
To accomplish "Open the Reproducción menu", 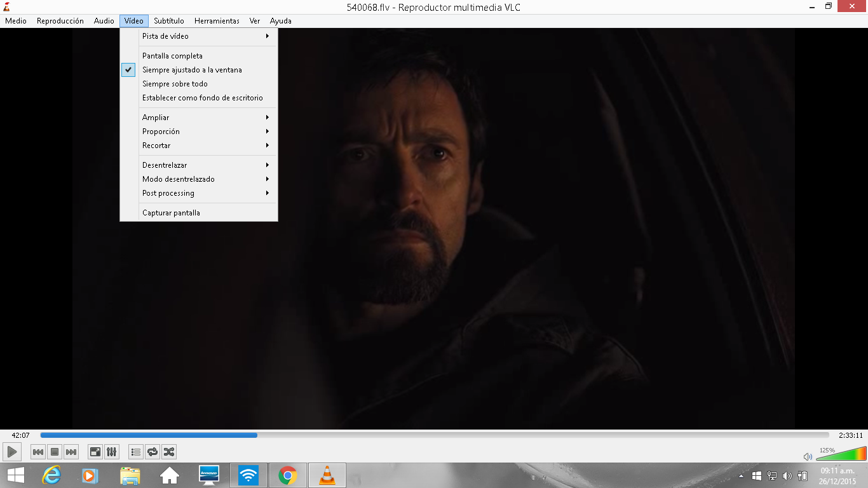I will click(x=60, y=21).
